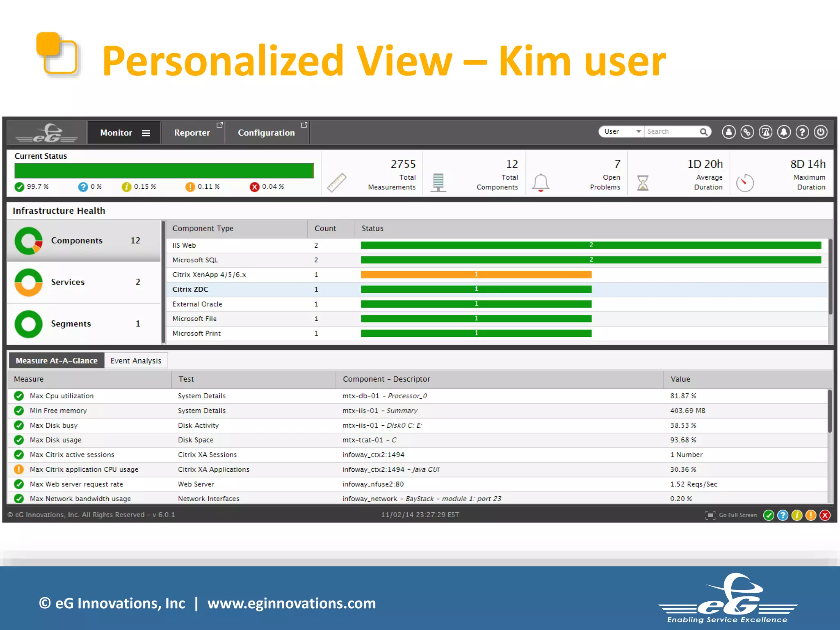Select Citrix XenApp 4/5/6.x component type
The height and width of the screenshot is (630, 840).
click(x=209, y=275)
